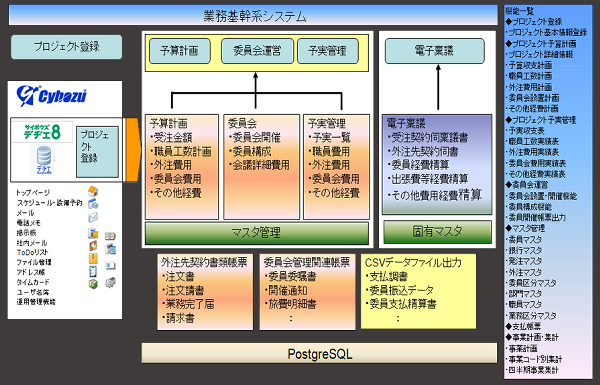Select ◆マスタ管理 in the function list
Viewport: 600px width, 385px height.
click(525, 228)
